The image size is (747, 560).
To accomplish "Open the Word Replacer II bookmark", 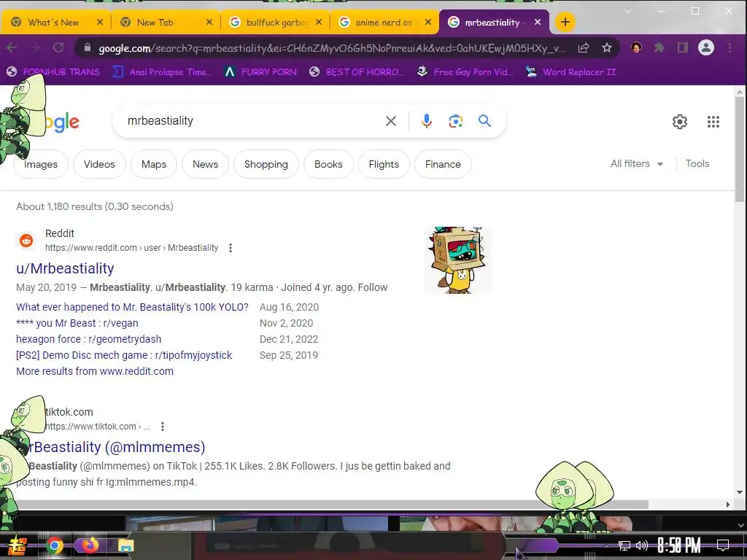I will (x=570, y=72).
